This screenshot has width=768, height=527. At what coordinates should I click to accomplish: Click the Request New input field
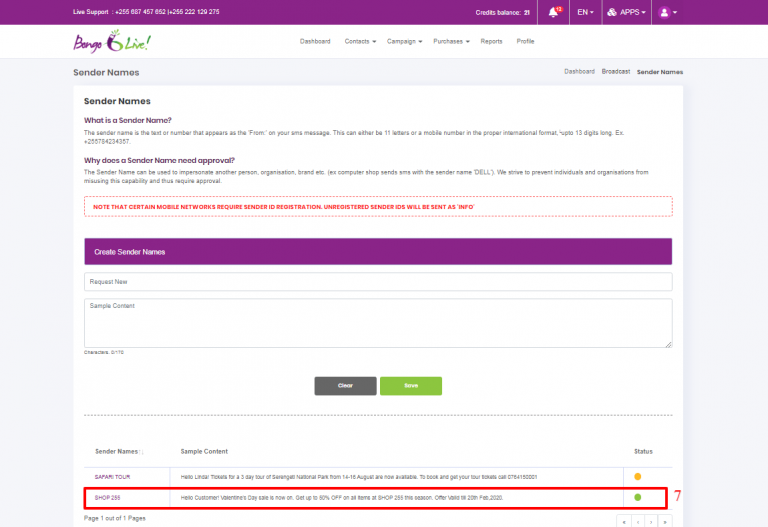(x=378, y=282)
